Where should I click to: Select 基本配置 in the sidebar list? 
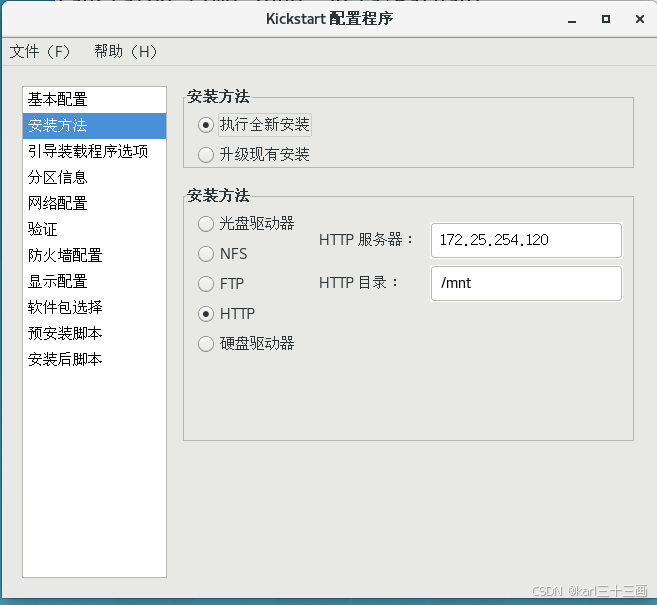click(x=94, y=100)
